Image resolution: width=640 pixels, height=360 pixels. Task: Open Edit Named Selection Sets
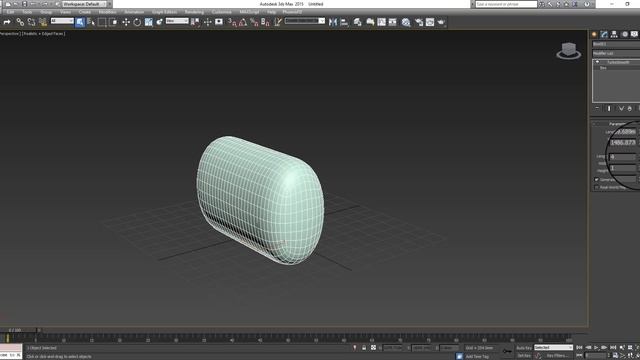click(x=278, y=22)
